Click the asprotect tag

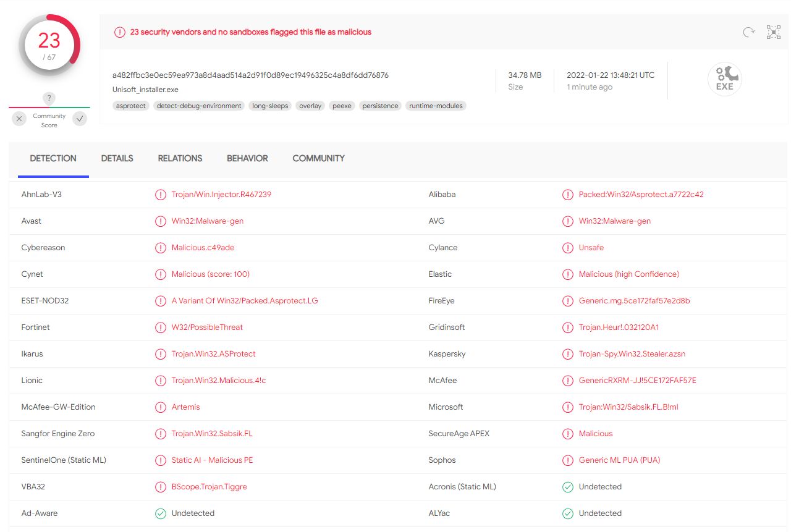(131, 106)
